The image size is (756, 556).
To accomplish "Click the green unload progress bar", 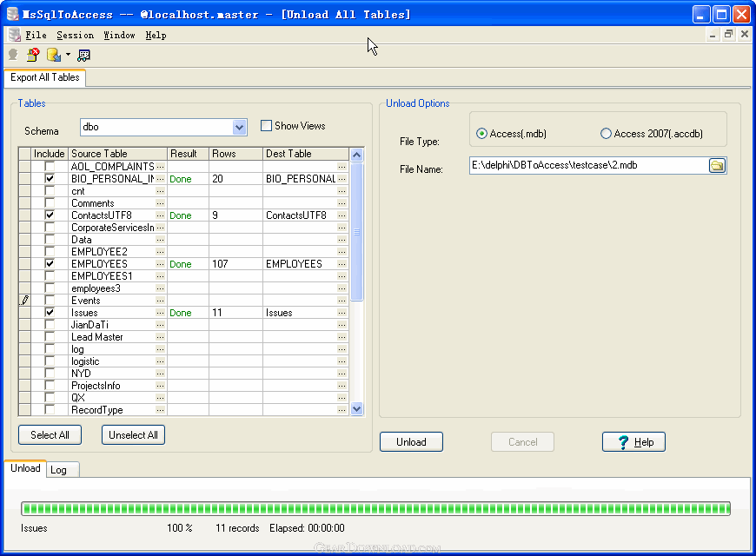I will click(x=375, y=508).
